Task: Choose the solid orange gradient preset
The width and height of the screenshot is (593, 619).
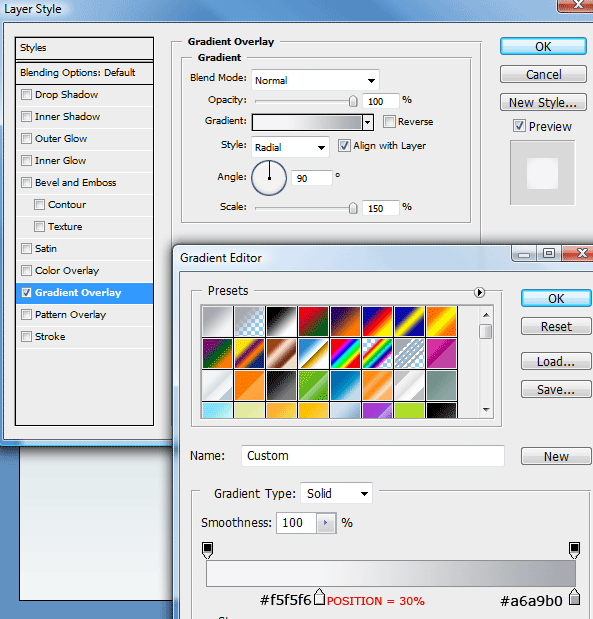Action: point(249,385)
